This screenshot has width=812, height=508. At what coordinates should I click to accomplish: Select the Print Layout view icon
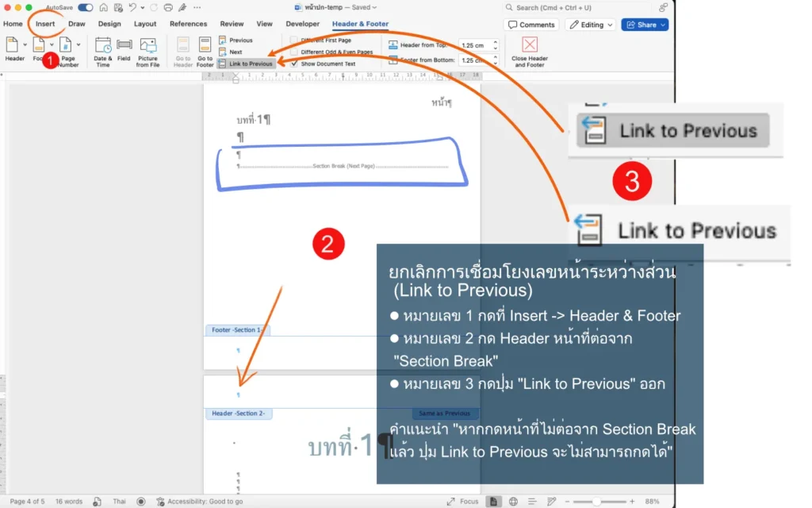(x=493, y=502)
